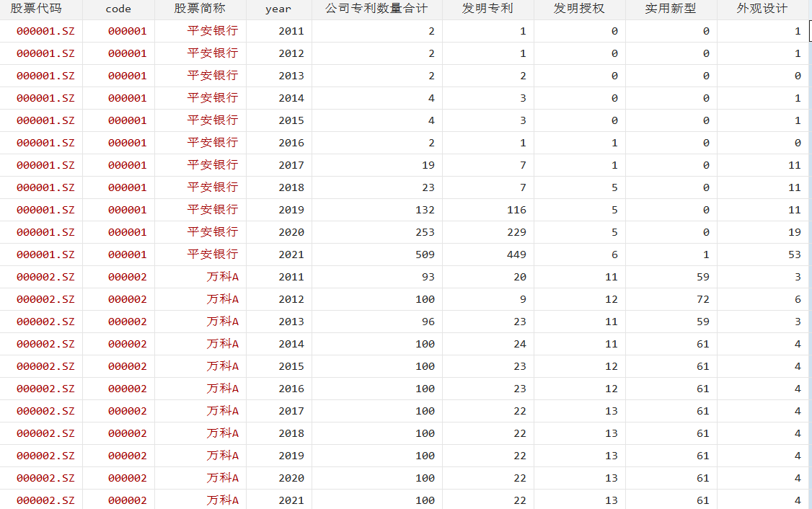This screenshot has width=812, height=509.
Task: Click 平安银行 name in the 2013 row
Action: pyautogui.click(x=213, y=76)
